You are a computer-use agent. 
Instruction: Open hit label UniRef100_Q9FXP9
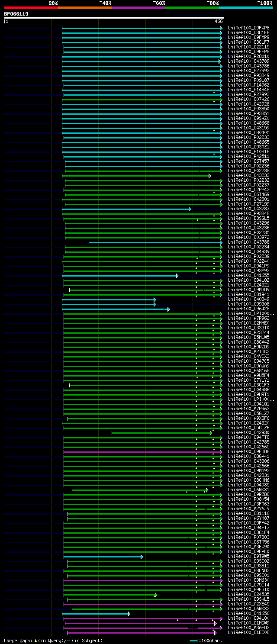click(x=248, y=38)
